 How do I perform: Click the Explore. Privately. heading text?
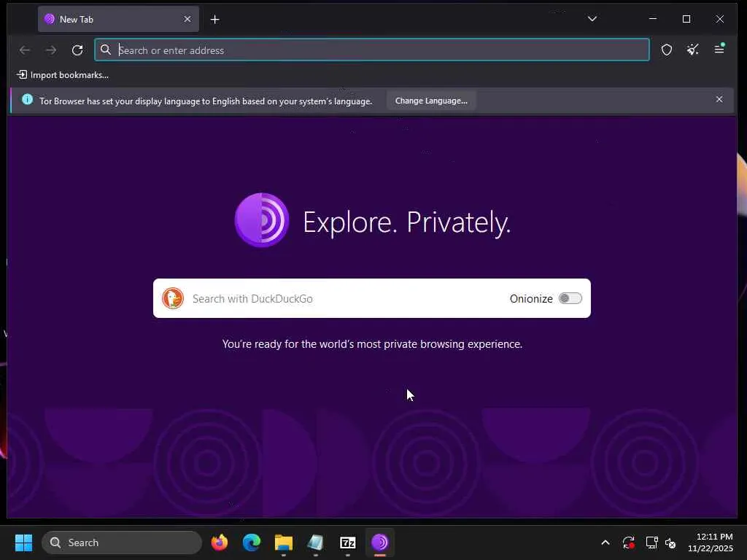406,222
